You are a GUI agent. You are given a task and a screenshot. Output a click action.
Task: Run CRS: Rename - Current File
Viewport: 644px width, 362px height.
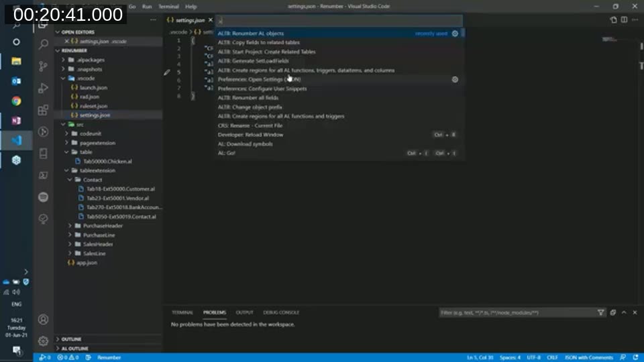pos(337,125)
